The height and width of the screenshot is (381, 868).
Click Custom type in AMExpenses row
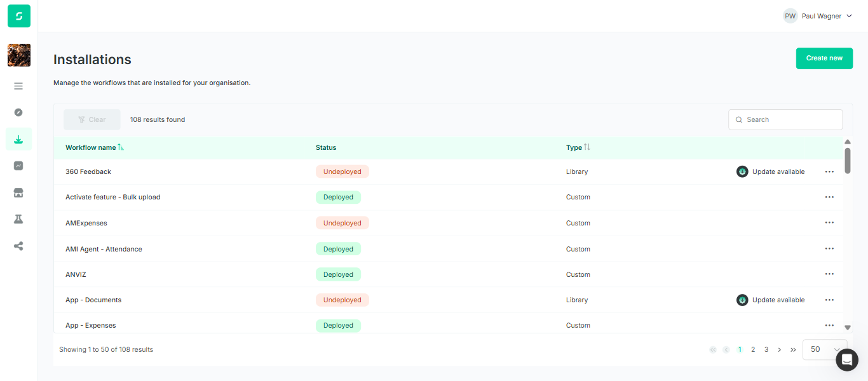pyautogui.click(x=578, y=223)
